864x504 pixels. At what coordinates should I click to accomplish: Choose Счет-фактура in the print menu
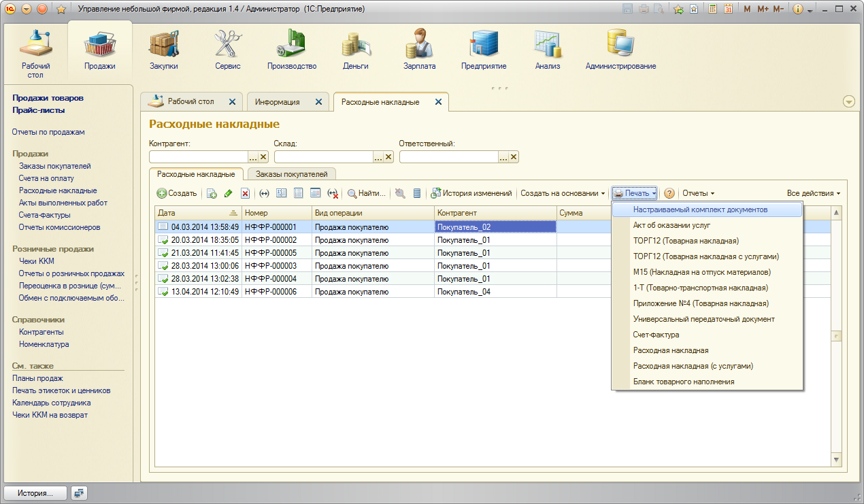656,335
